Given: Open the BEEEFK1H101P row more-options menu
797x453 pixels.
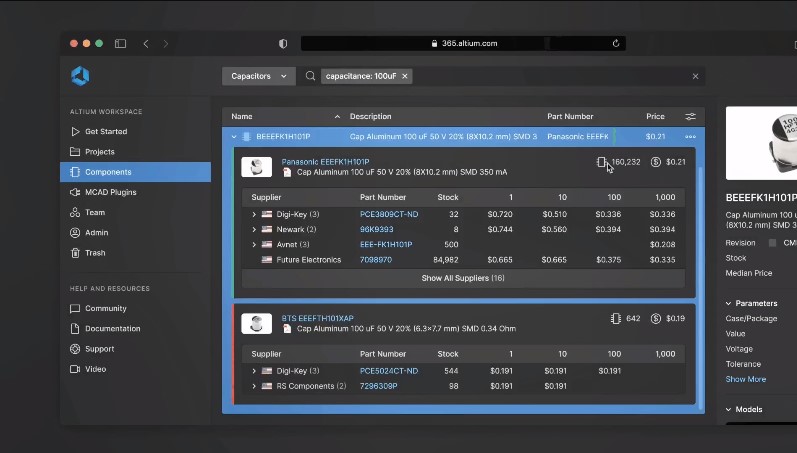Looking at the screenshot, I should tap(690, 137).
